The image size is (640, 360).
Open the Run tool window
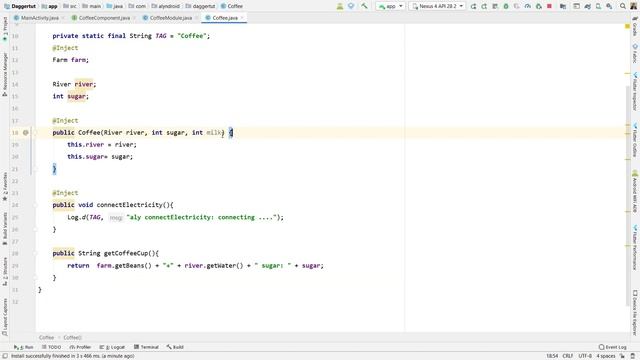coord(24,347)
